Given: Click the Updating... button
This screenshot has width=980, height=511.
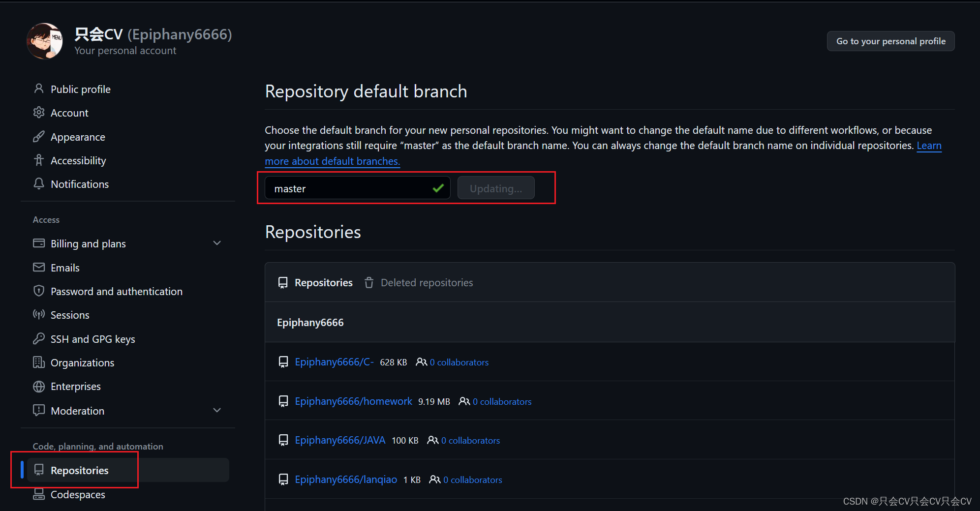Looking at the screenshot, I should pyautogui.click(x=496, y=188).
